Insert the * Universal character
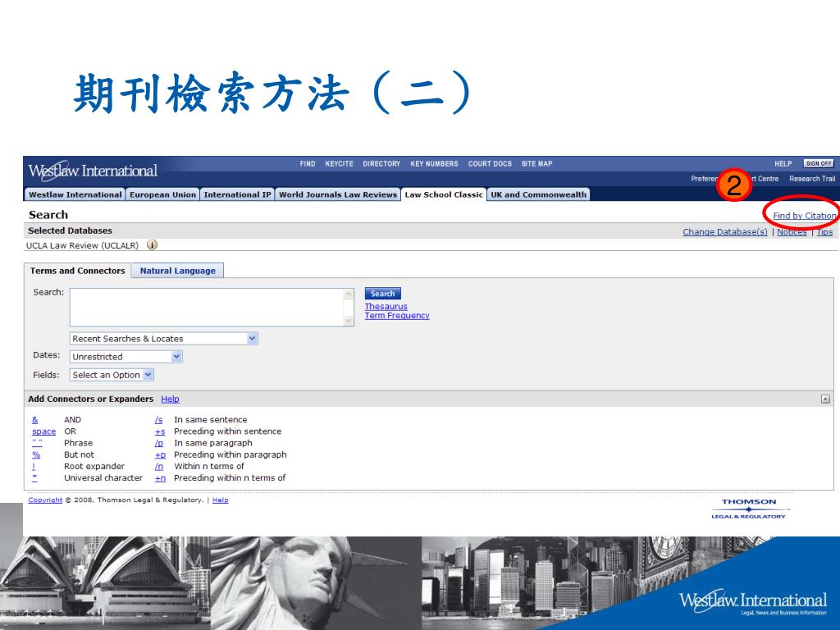Screen dimensions: 840x630 (34, 477)
